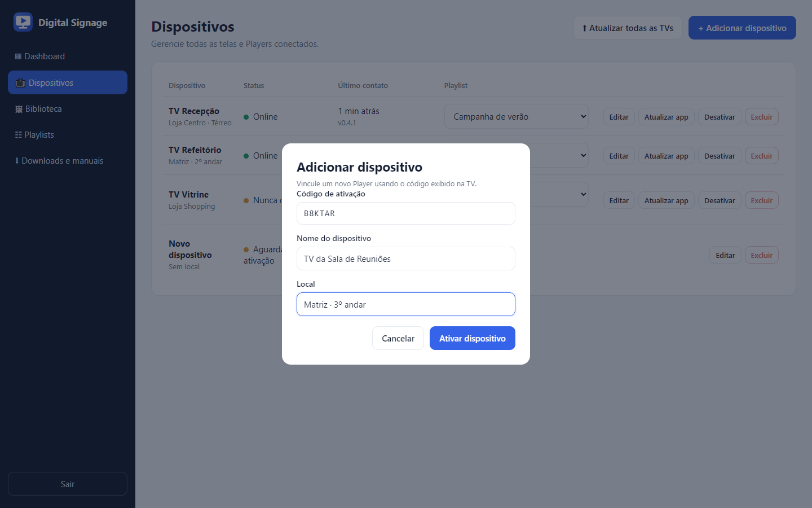
Task: Edit the Novo dispositivo row
Action: [x=725, y=255]
